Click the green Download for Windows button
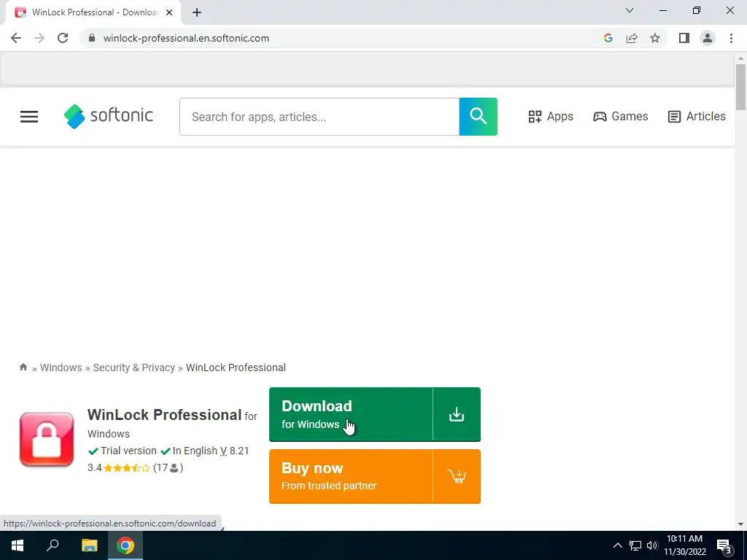 tap(374, 414)
